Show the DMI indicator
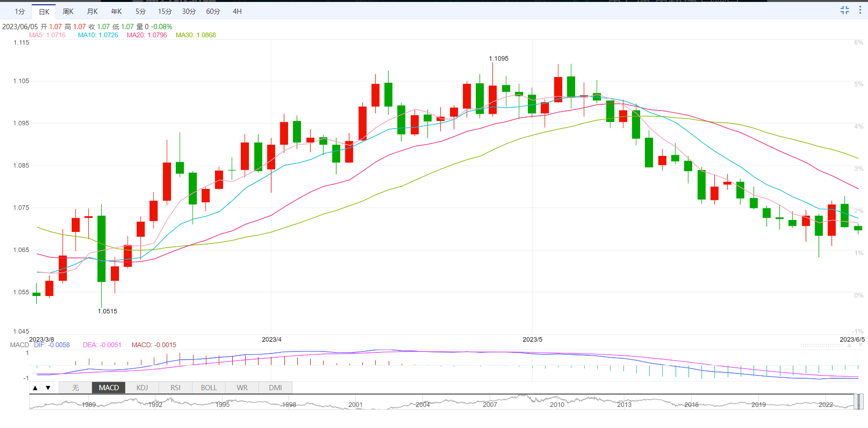The height and width of the screenshot is (428, 868). point(275,388)
